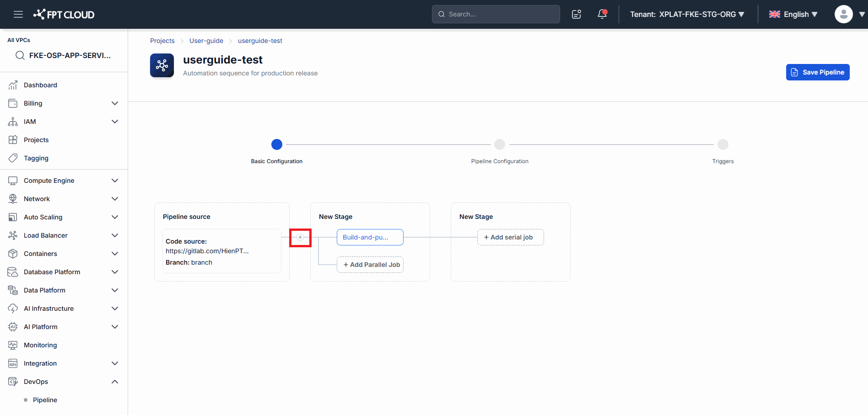
Task: Click the VPC search magnifier icon
Action: 20,55
